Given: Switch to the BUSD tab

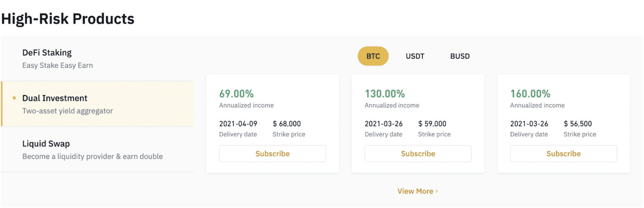Looking at the screenshot, I should tap(460, 56).
